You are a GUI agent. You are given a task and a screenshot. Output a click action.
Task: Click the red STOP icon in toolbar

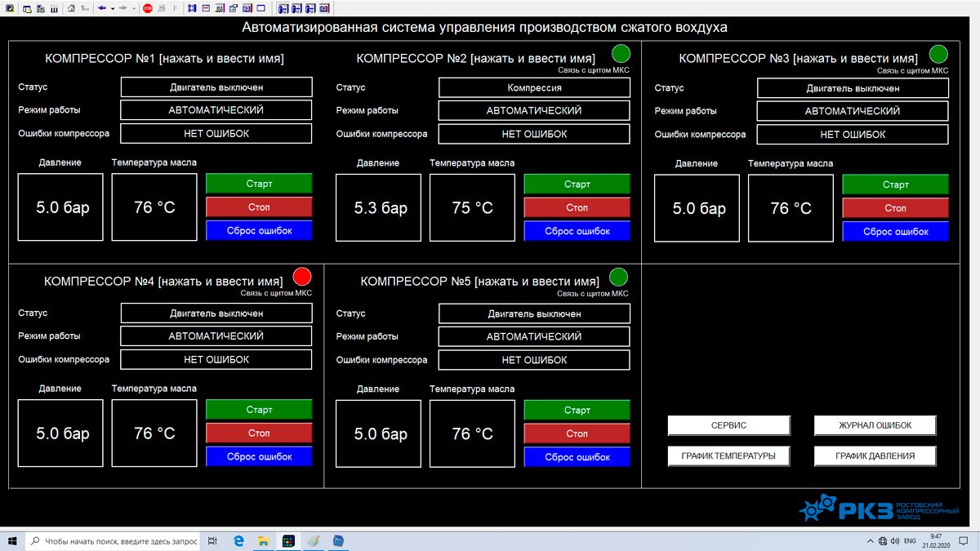click(148, 8)
